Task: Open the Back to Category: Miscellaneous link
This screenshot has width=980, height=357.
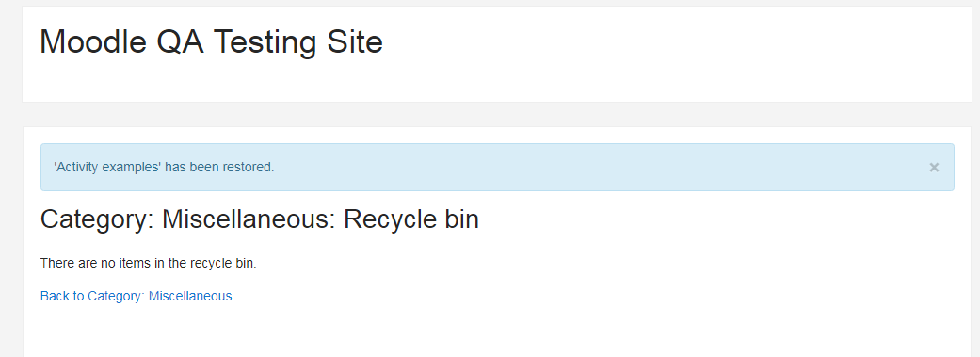Action: [137, 296]
